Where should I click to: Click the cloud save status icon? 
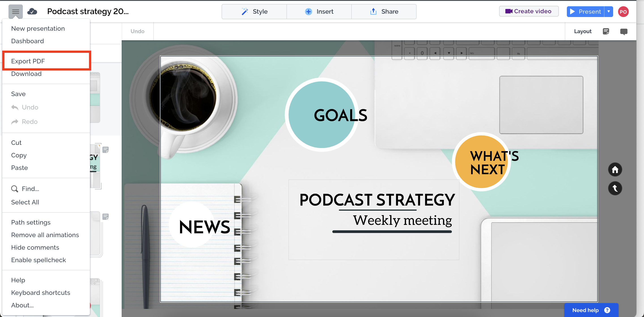32,11
